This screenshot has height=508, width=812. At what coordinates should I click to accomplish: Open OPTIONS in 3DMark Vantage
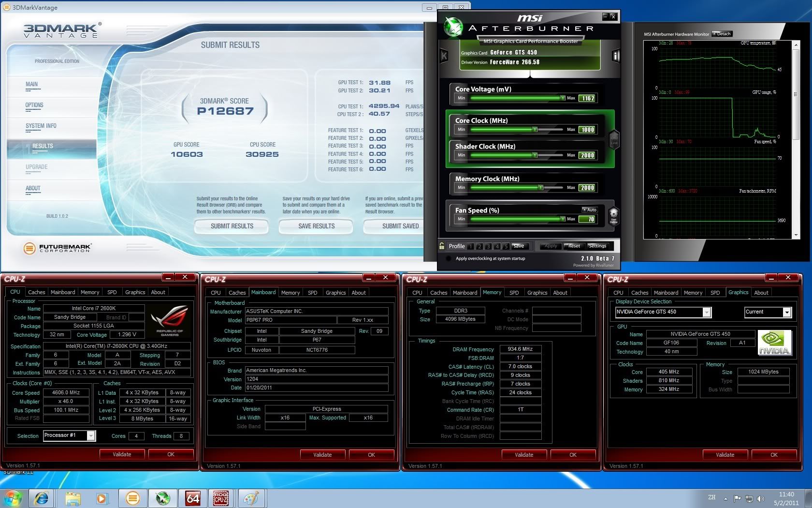[x=34, y=105]
